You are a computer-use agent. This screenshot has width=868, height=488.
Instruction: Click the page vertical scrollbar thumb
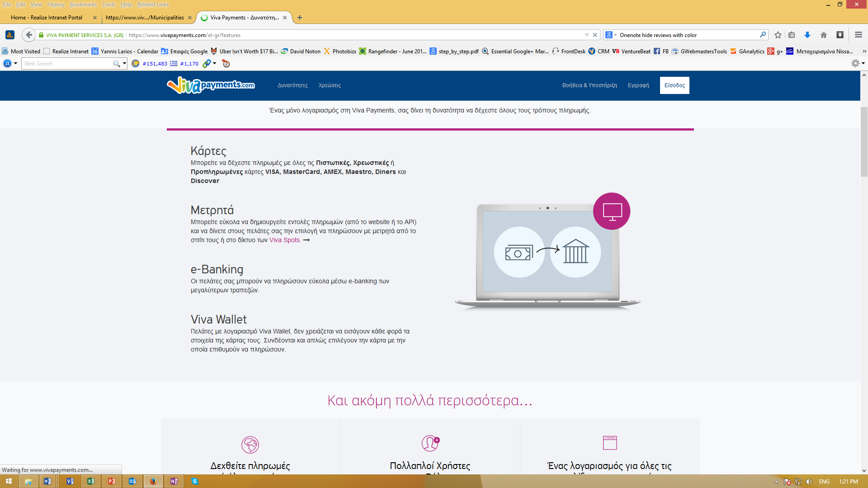coord(864,141)
